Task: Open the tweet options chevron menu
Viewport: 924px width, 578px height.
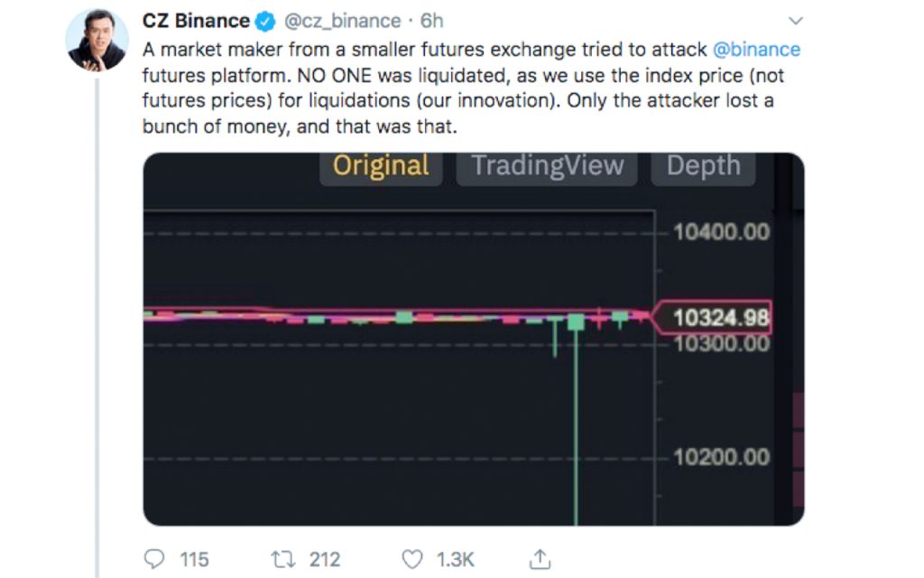Action: [x=796, y=21]
